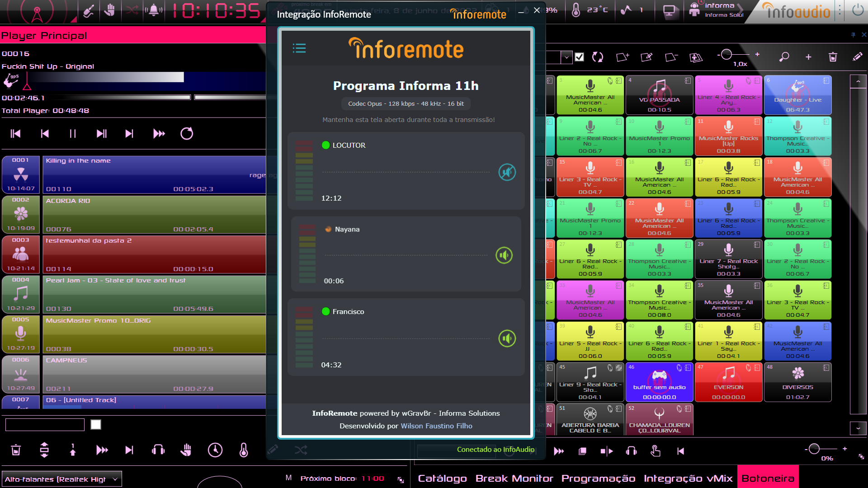Trigger the VG PASSADA button pad
This screenshot has width=868, height=488.
[659, 95]
